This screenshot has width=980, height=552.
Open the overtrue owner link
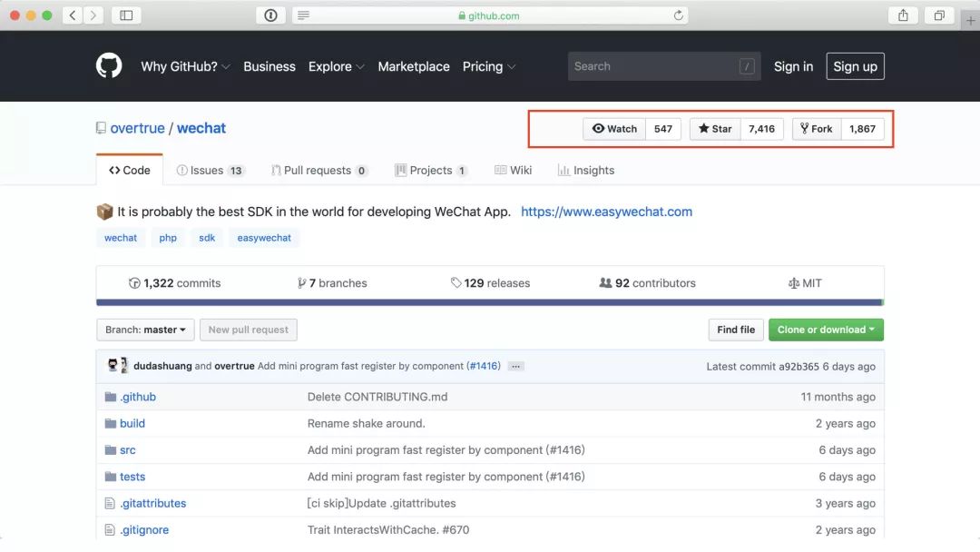[x=138, y=128]
